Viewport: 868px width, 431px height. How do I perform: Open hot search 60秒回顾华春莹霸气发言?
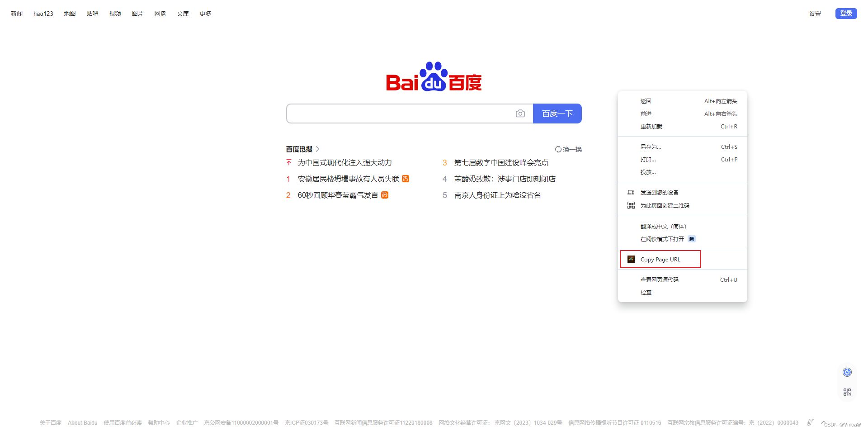coord(338,195)
